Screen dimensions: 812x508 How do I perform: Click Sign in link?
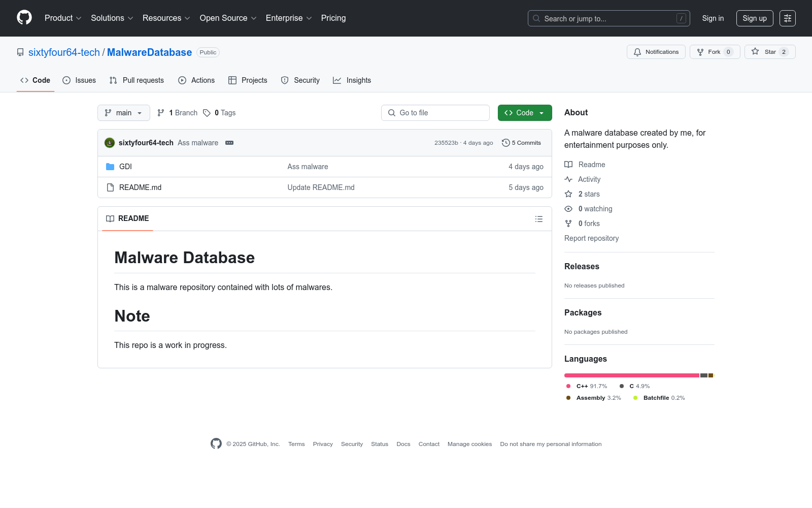[x=713, y=18]
